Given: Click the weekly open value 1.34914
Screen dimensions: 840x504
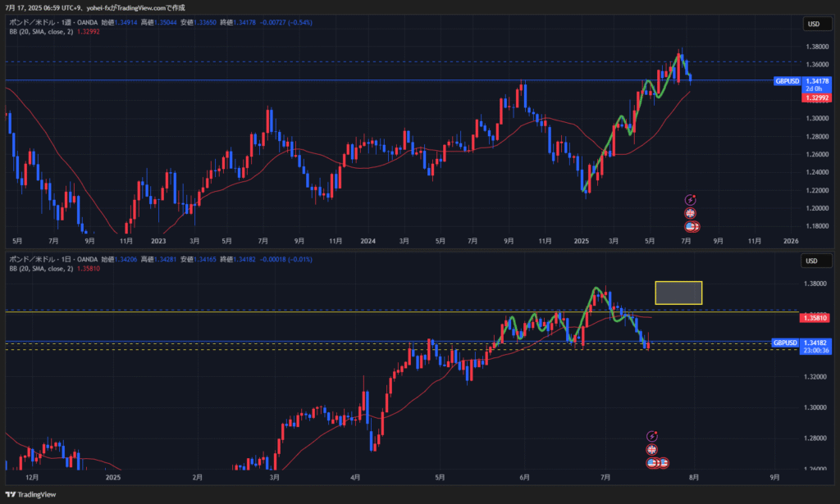Looking at the screenshot, I should click(126, 22).
